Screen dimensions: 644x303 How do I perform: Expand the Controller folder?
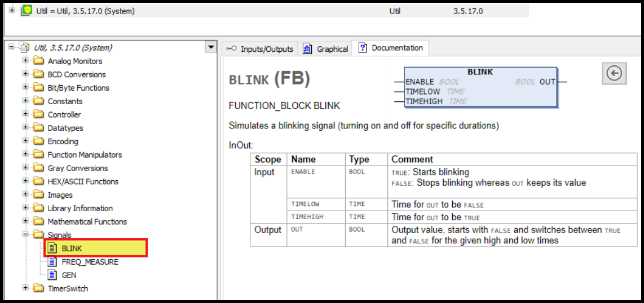coord(25,114)
